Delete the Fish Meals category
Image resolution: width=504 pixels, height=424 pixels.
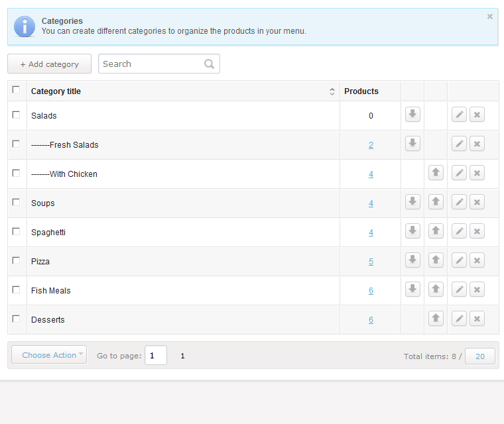tap(477, 290)
